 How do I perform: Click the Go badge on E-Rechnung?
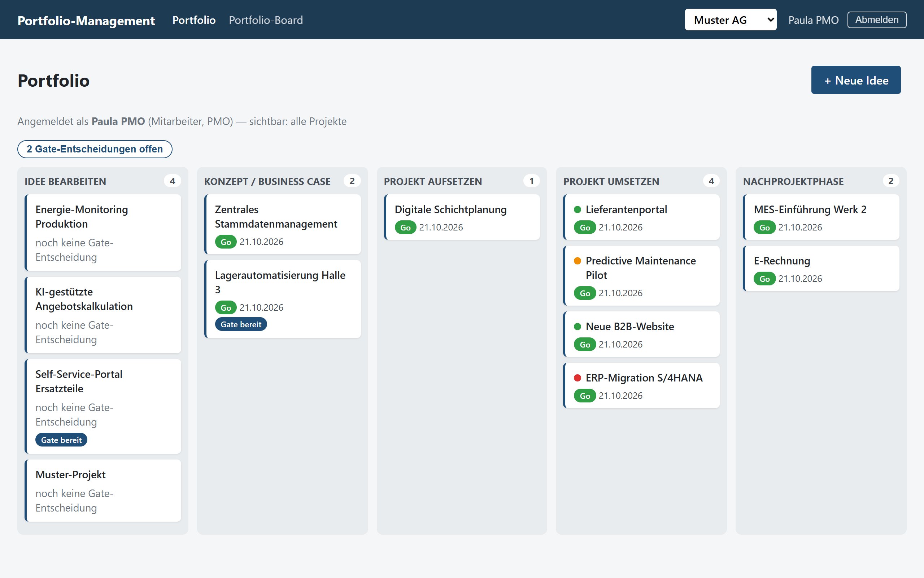coord(764,278)
